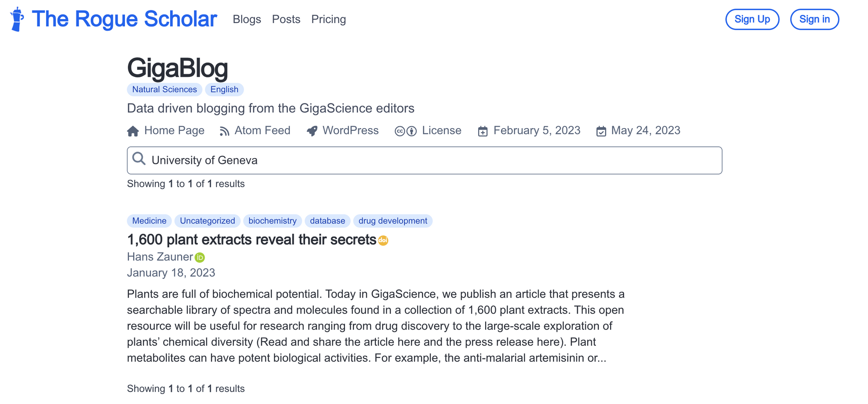Click the Atom Feed RSS icon
The image size is (868, 404).
[x=224, y=131]
